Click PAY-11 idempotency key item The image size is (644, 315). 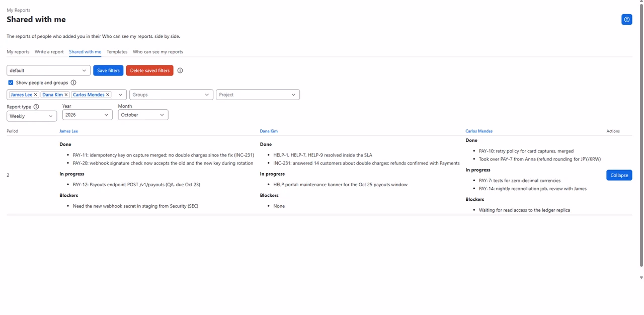(164, 155)
